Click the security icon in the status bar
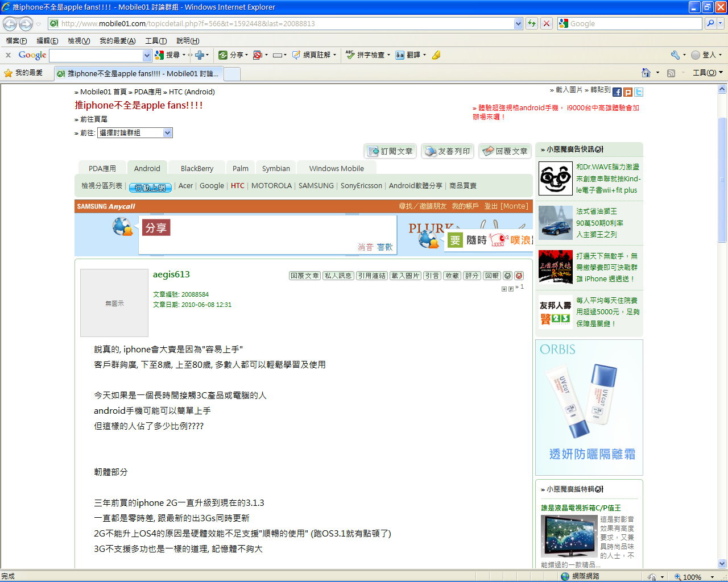 tap(652, 577)
